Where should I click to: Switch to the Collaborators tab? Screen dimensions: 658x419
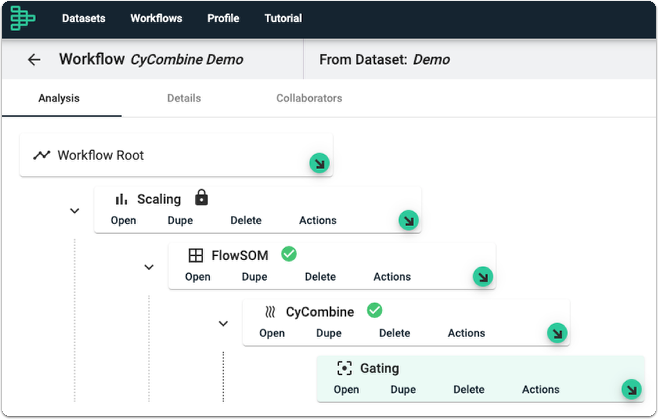click(x=309, y=98)
